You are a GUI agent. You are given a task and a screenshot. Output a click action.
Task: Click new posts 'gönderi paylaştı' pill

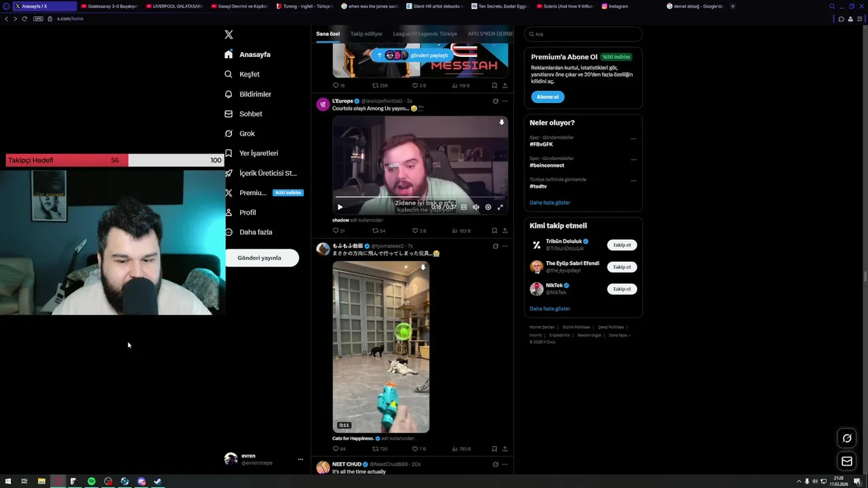point(413,55)
